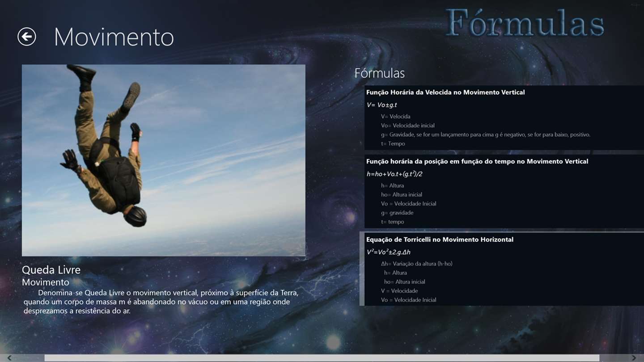Select the Função horária da posição formula title

(x=477, y=161)
